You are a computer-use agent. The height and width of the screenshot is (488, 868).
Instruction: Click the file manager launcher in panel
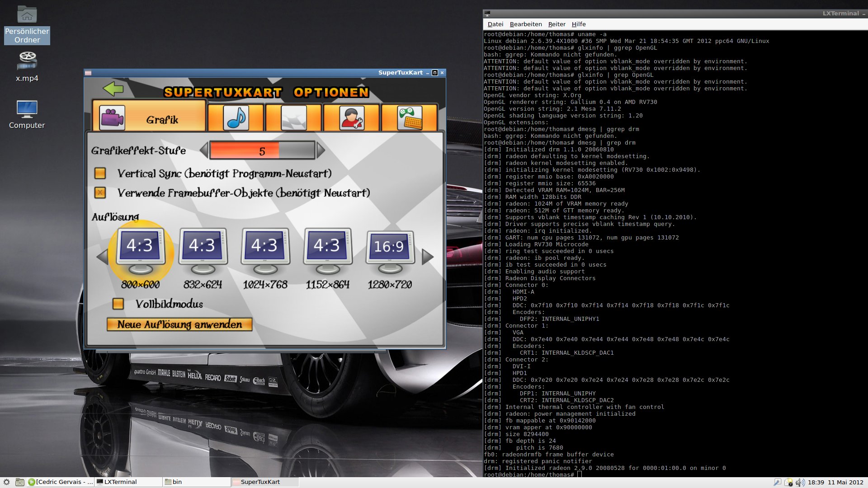point(20,482)
